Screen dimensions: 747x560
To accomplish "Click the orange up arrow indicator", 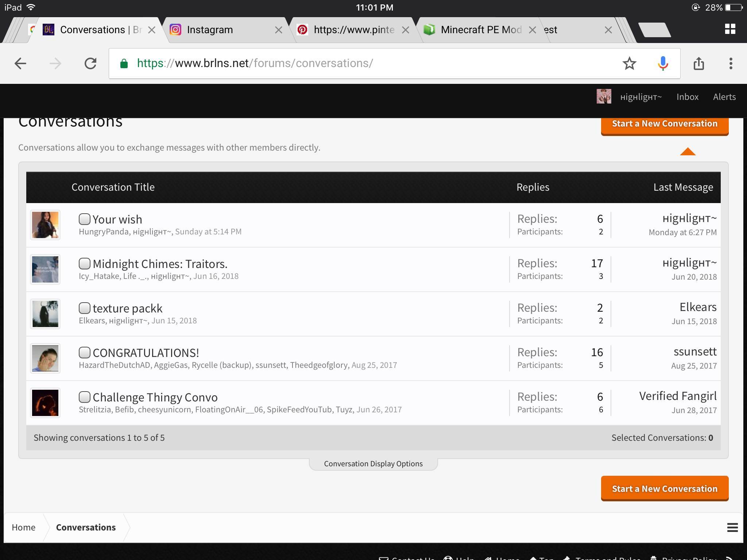I will click(x=688, y=151).
